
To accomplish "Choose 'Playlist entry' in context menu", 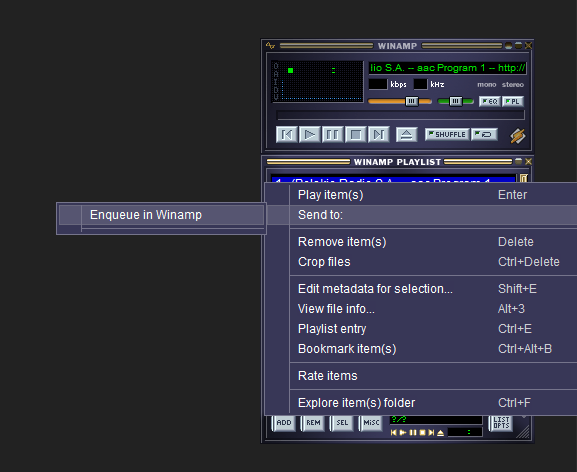I will [x=421, y=329].
